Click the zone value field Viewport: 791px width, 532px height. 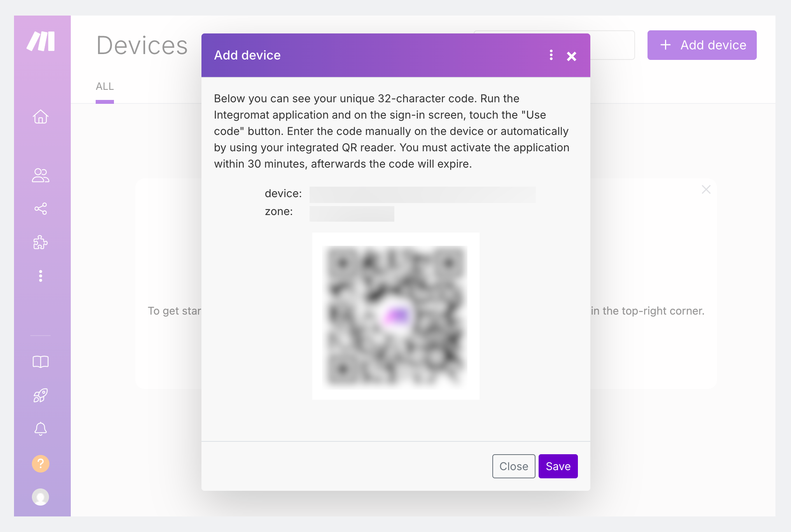click(352, 213)
